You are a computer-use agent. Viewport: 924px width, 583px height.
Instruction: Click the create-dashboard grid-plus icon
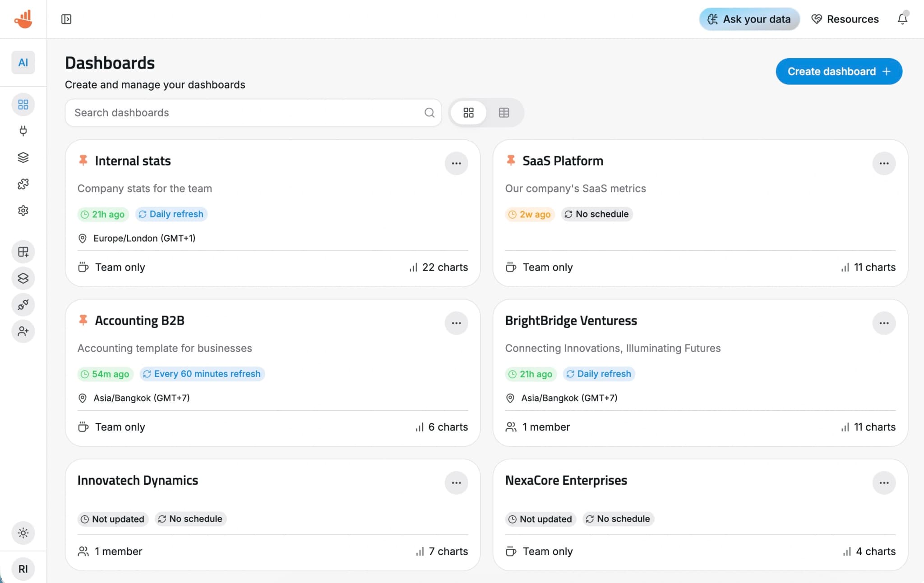pyautogui.click(x=23, y=252)
